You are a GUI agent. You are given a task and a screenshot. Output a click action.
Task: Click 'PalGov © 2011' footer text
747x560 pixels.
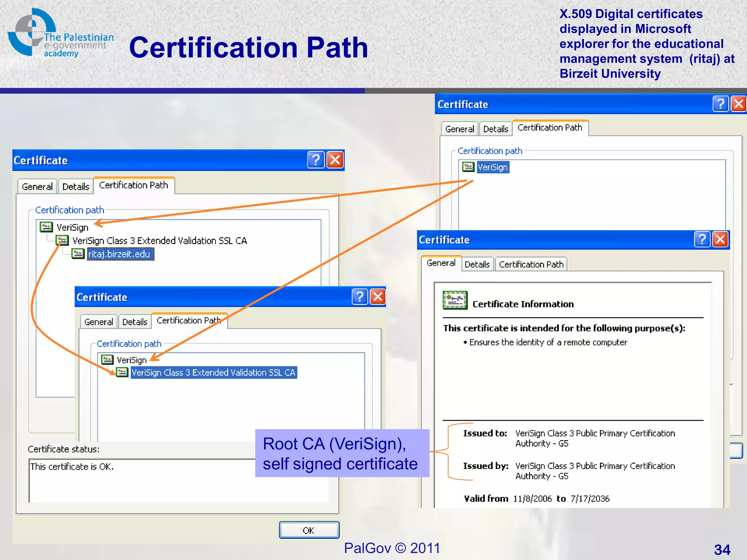(x=392, y=548)
